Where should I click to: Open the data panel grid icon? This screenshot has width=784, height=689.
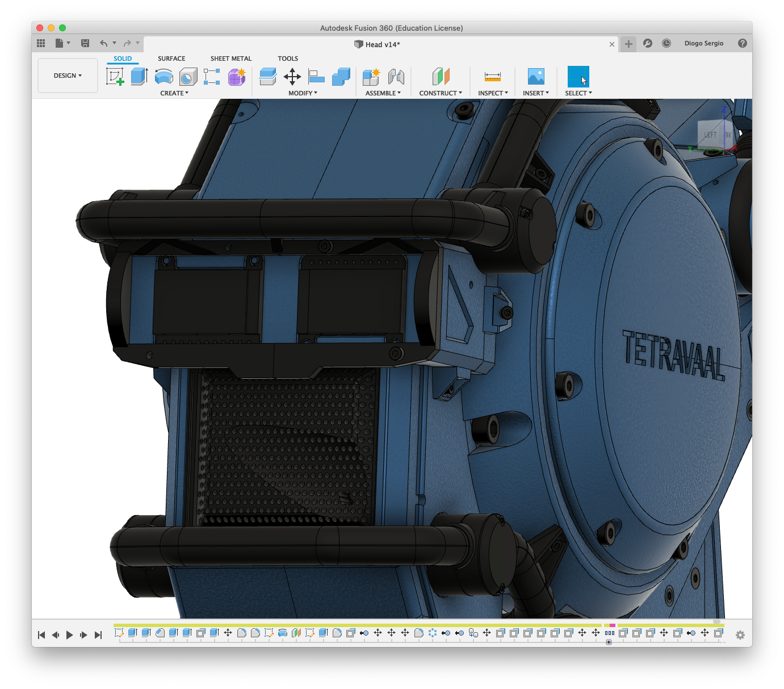pos(41,43)
